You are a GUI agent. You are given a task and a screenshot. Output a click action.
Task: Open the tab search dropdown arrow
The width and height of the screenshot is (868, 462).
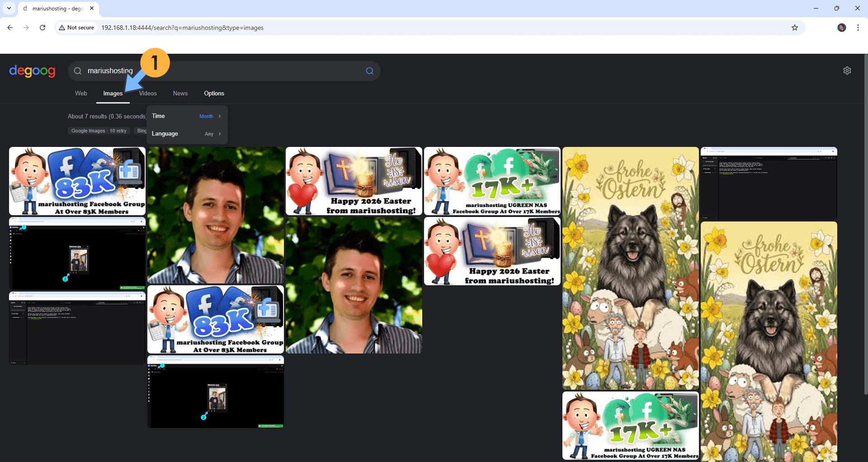[x=9, y=8]
